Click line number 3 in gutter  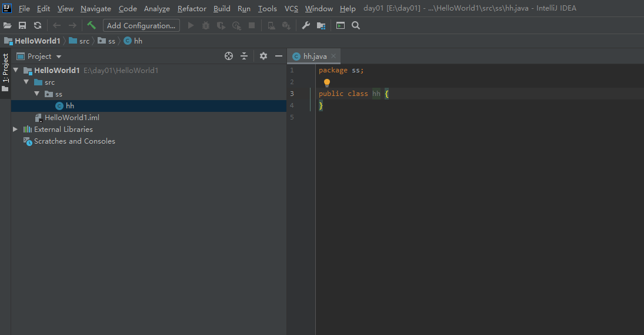[292, 94]
